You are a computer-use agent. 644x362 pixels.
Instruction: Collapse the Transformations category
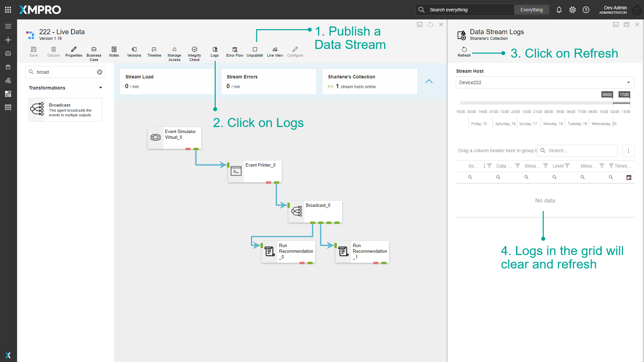101,88
